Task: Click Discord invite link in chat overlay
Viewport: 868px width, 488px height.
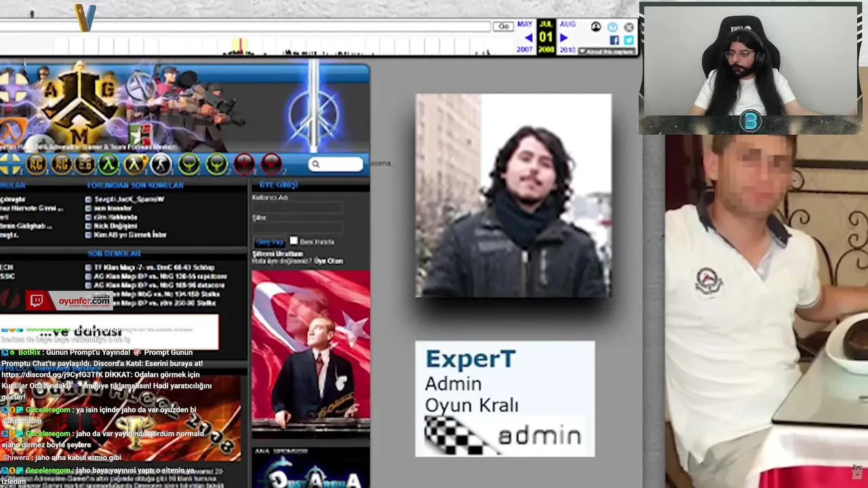Action: pos(54,374)
